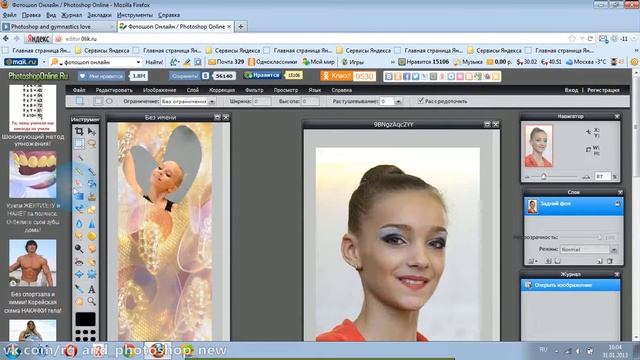The width and height of the screenshot is (640, 360).
Task: Adjust the Navigator zoom slider
Action: (543, 176)
